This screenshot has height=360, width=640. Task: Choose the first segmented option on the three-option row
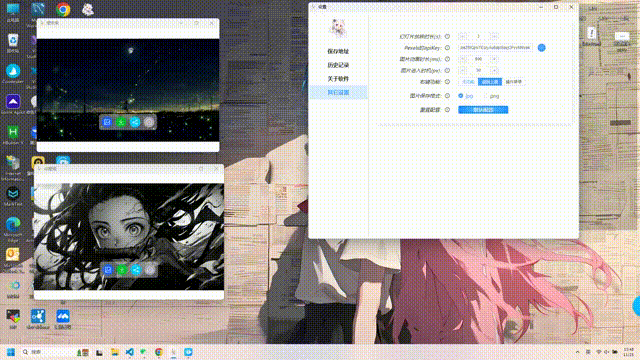[468, 82]
